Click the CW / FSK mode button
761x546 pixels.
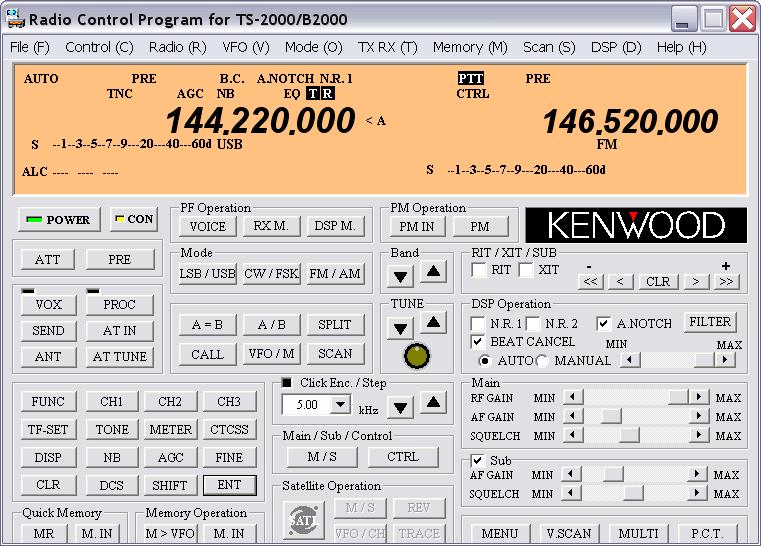(x=271, y=273)
